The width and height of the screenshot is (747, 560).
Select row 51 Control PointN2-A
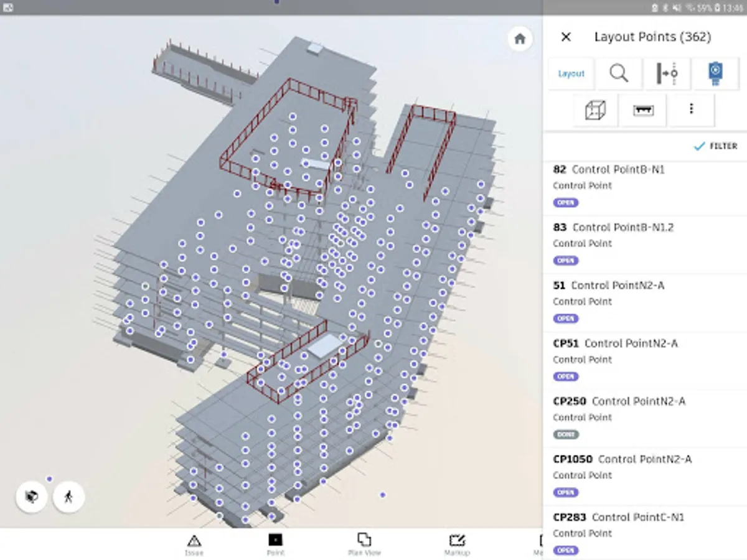(x=645, y=302)
